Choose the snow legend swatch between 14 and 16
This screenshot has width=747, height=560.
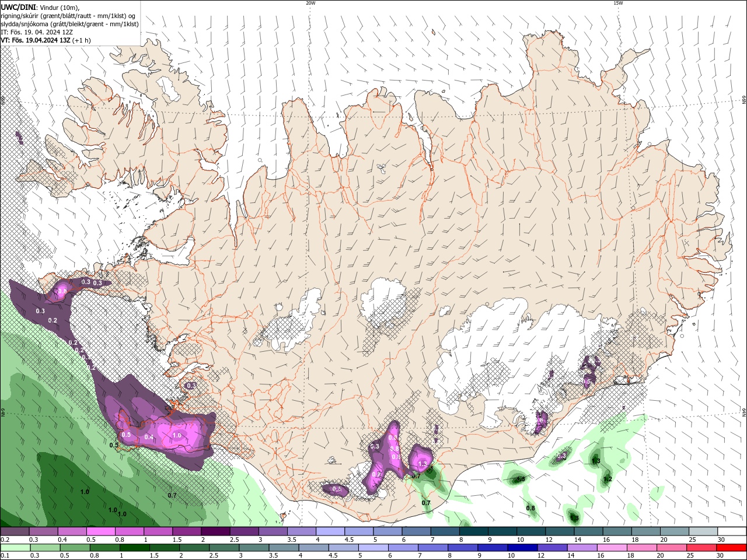point(589,531)
